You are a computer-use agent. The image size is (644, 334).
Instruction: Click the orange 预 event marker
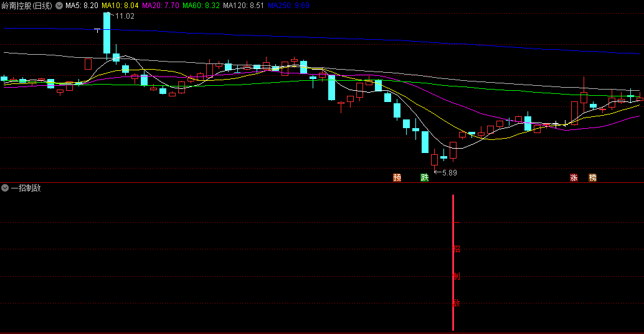[x=397, y=177]
